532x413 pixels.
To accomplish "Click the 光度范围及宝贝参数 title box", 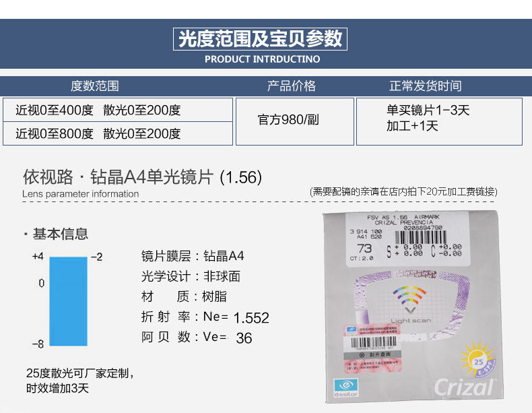I will 260,39.
